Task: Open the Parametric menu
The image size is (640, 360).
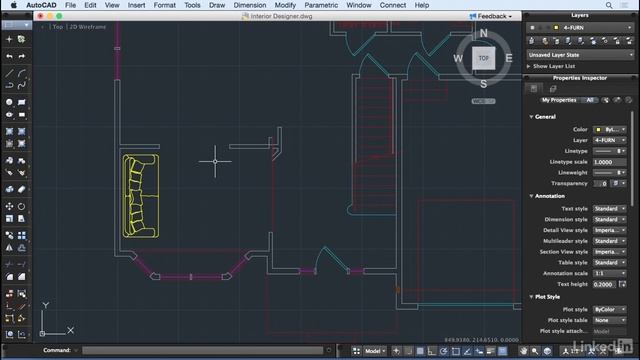Action: (x=321, y=5)
